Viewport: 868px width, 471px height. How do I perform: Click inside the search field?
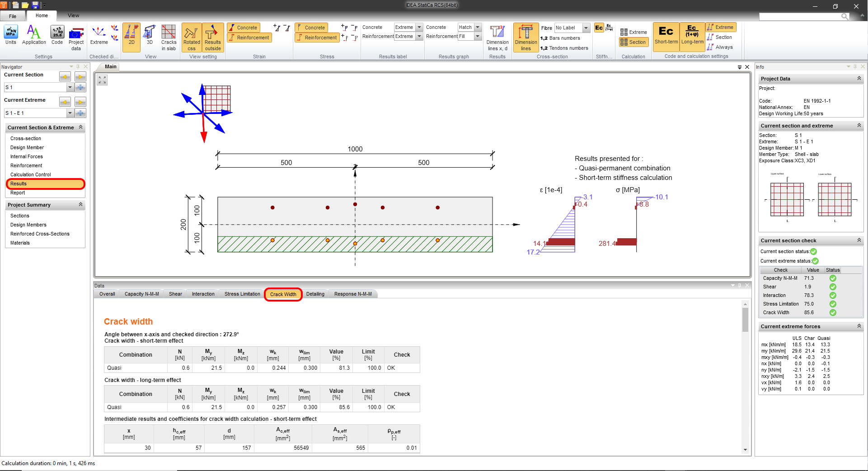[804, 16]
